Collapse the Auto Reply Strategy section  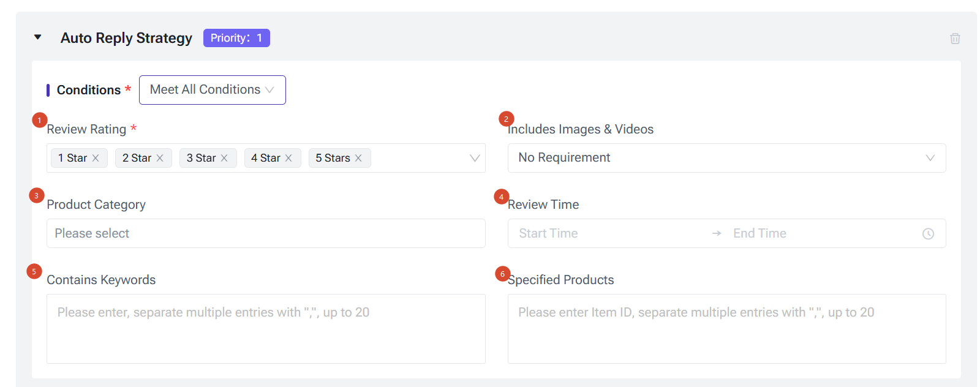click(x=38, y=37)
